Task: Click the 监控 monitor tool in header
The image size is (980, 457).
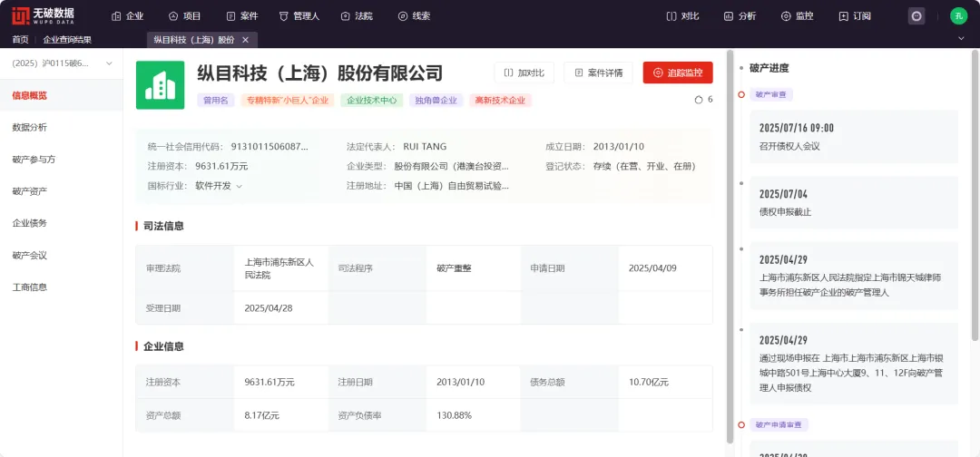Action: pos(798,16)
